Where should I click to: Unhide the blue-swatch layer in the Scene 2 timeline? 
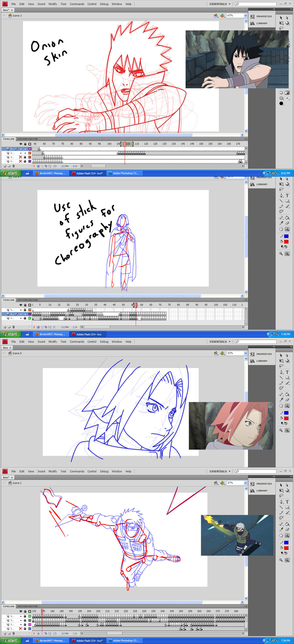click(21, 629)
